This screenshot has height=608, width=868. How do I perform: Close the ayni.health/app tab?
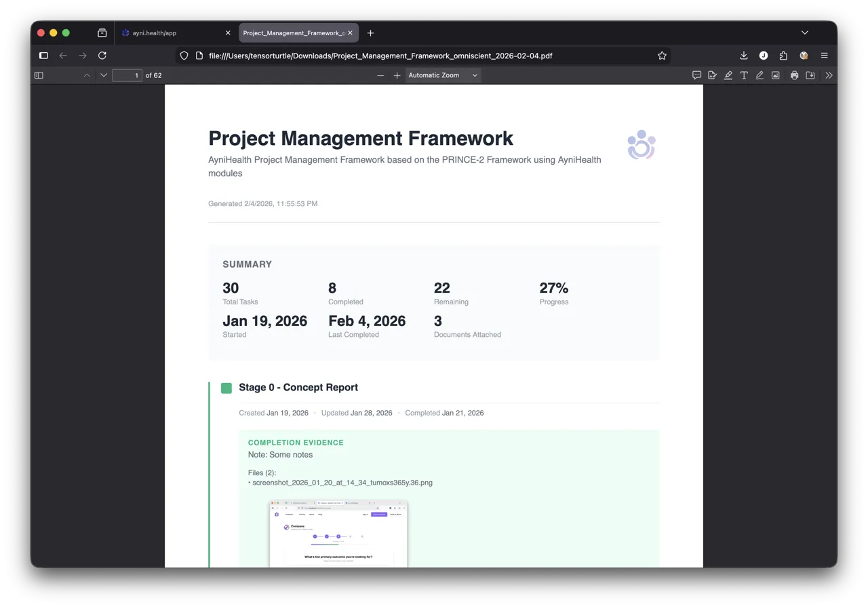pyautogui.click(x=228, y=33)
